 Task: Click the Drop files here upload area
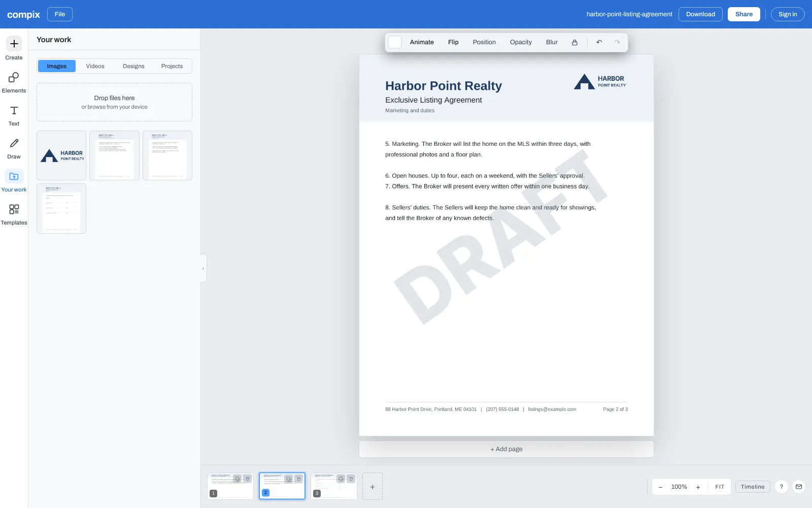114,102
